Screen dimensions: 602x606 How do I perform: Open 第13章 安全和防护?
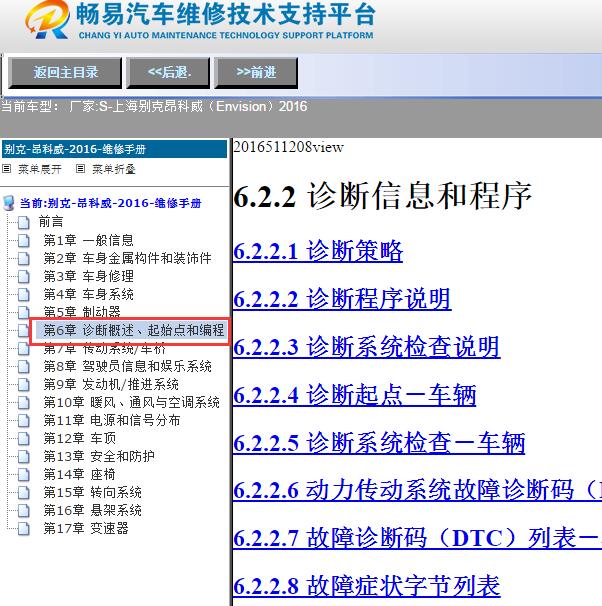[x=99, y=456]
